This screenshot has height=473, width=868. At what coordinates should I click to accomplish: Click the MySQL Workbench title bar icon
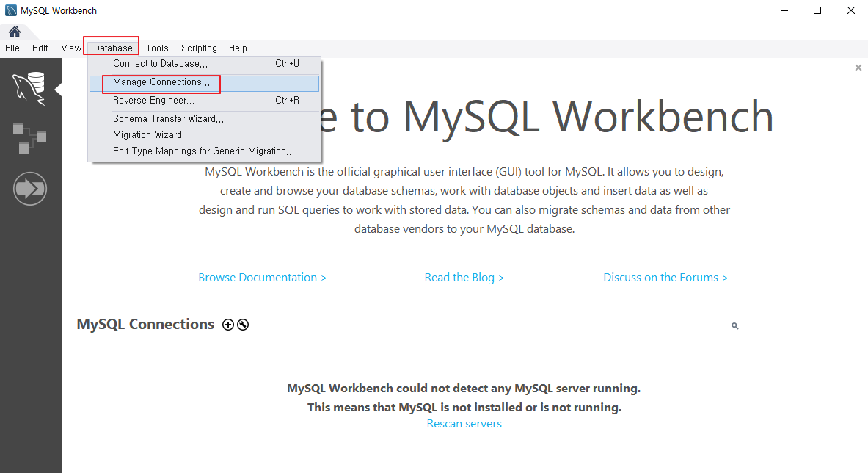[x=10, y=10]
